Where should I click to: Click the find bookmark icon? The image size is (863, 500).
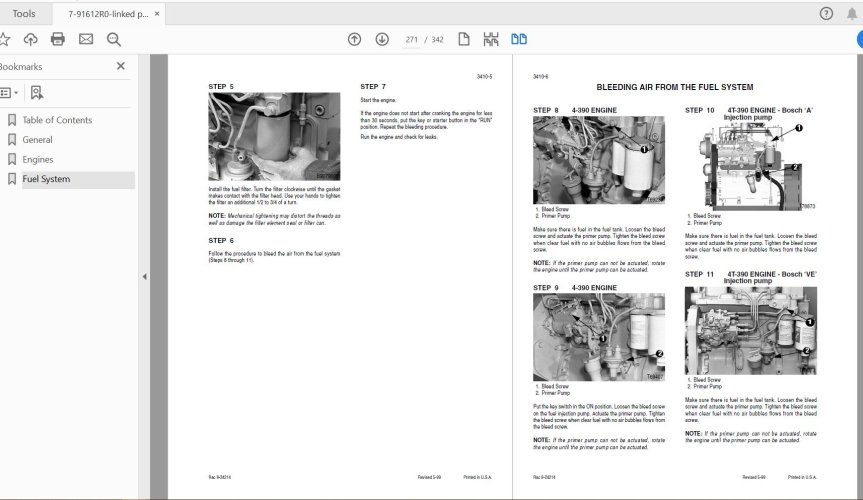click(x=37, y=92)
